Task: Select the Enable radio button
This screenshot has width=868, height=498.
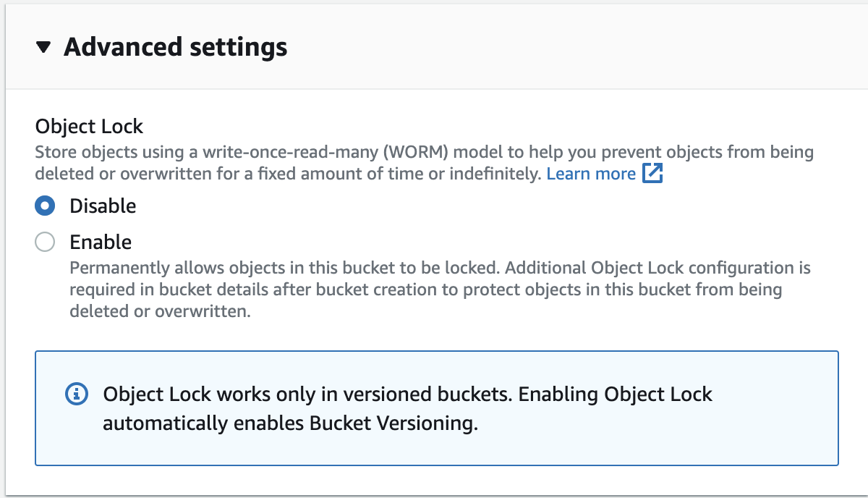Action: tap(45, 242)
